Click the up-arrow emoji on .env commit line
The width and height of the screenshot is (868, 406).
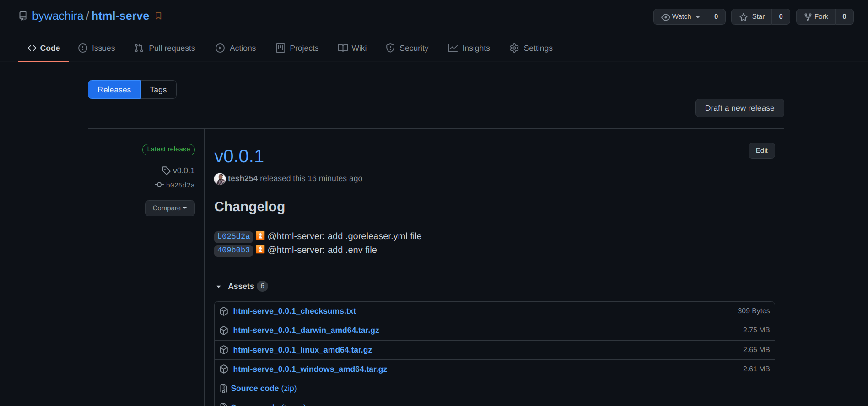260,249
